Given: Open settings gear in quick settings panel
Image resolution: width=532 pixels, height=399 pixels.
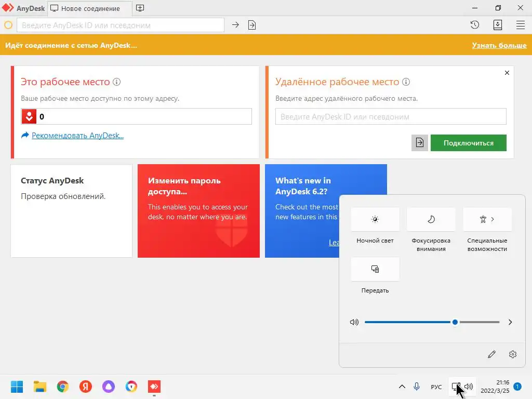Looking at the screenshot, I should click(513, 354).
